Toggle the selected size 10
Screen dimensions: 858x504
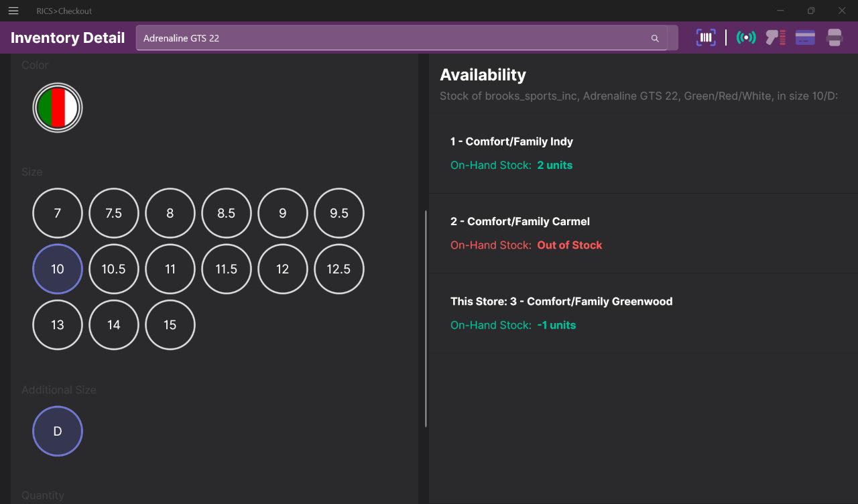point(58,269)
